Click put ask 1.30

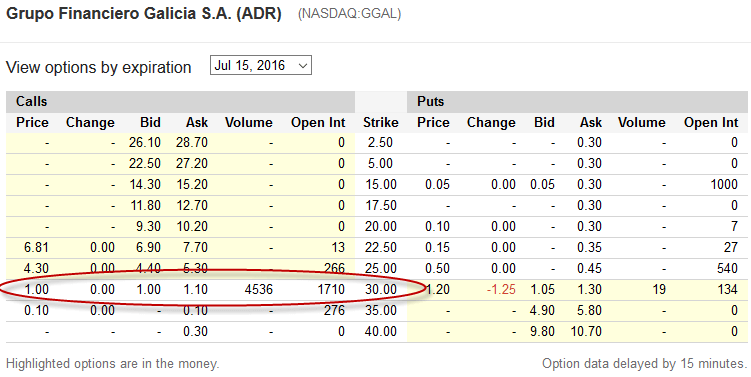pyautogui.click(x=589, y=290)
